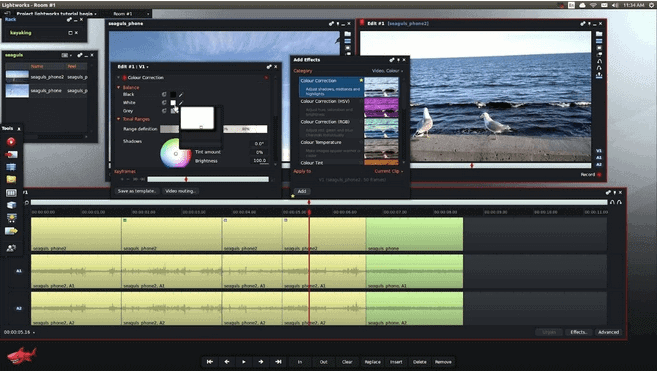Click the mail envelope icon in system tray
Viewport: 657px width, 373px height.
pos(604,5)
